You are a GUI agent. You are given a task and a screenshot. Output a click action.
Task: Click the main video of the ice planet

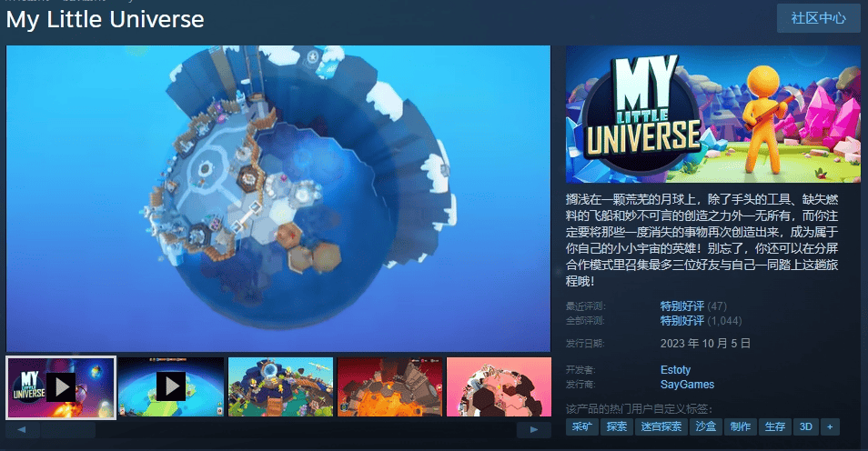[278, 198]
